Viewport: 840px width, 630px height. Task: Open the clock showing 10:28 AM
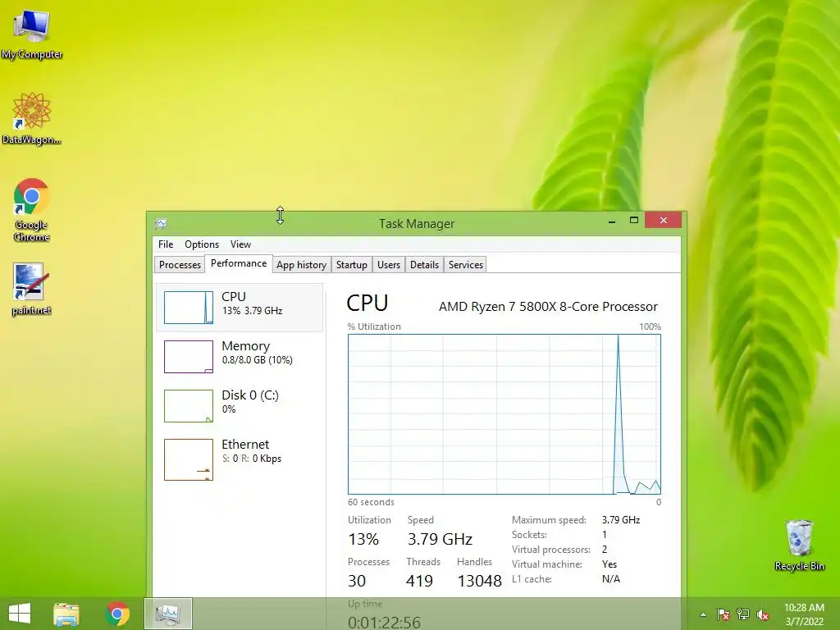click(x=804, y=614)
